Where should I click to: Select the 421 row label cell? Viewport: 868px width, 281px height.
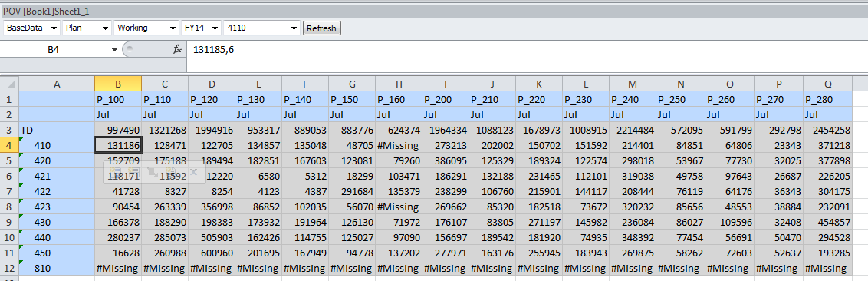(x=57, y=176)
